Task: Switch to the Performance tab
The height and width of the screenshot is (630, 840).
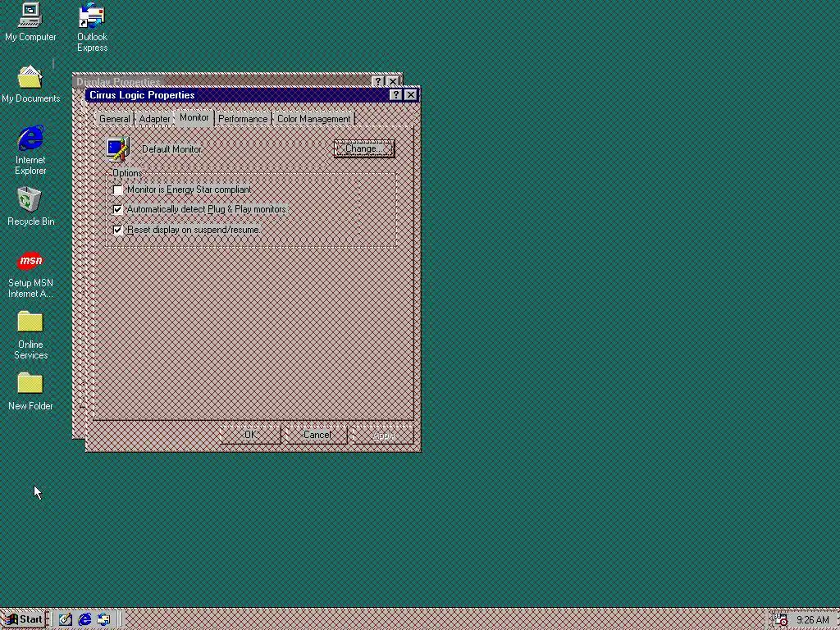Action: tap(243, 119)
